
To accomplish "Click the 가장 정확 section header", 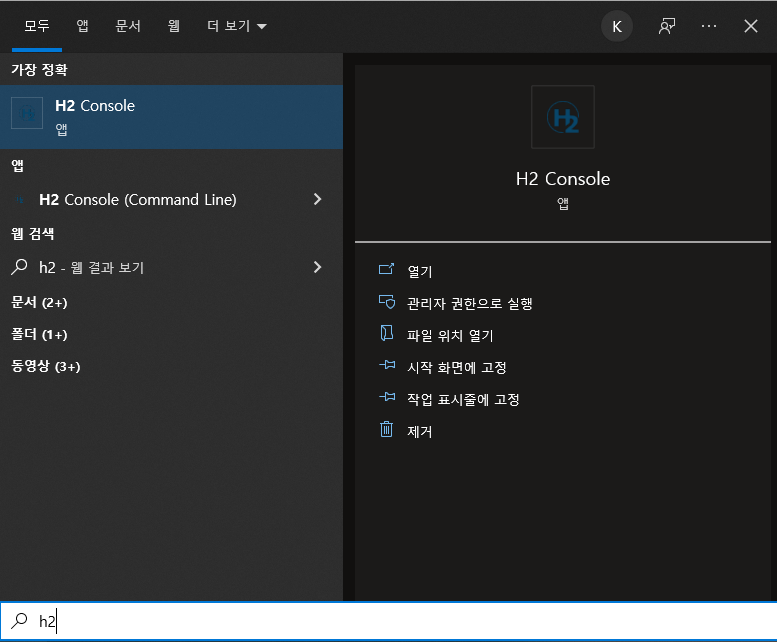I will click(39, 69).
